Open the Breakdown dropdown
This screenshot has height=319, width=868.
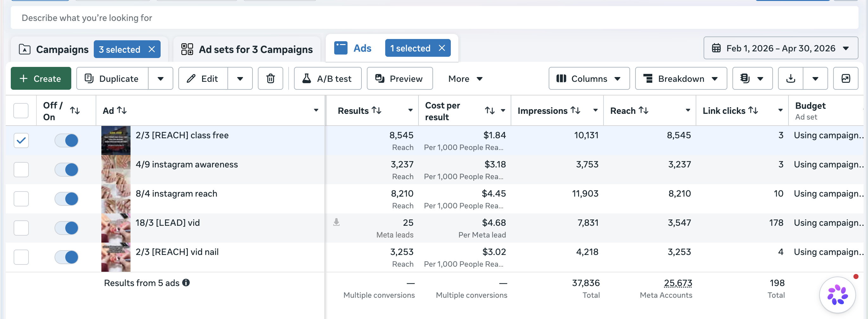click(681, 79)
